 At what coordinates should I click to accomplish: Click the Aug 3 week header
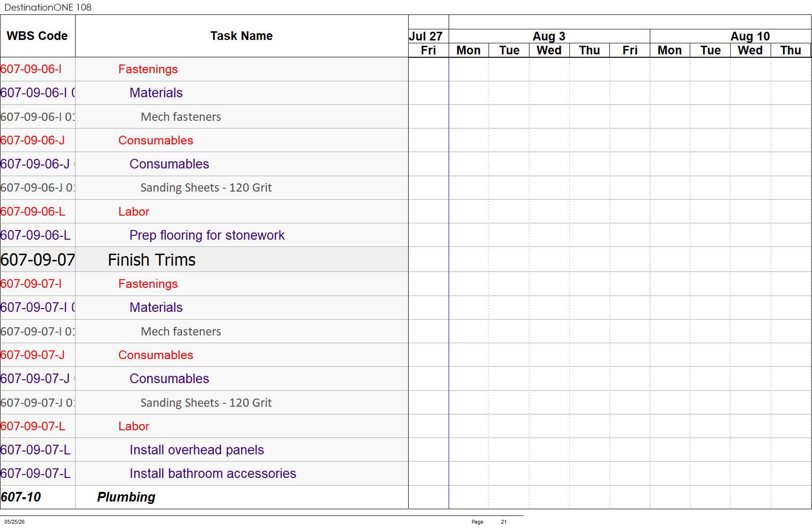click(x=549, y=36)
